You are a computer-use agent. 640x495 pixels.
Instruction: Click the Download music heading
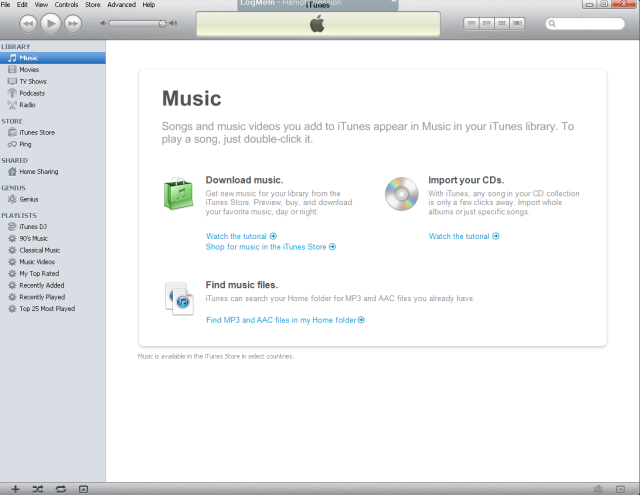tap(244, 180)
